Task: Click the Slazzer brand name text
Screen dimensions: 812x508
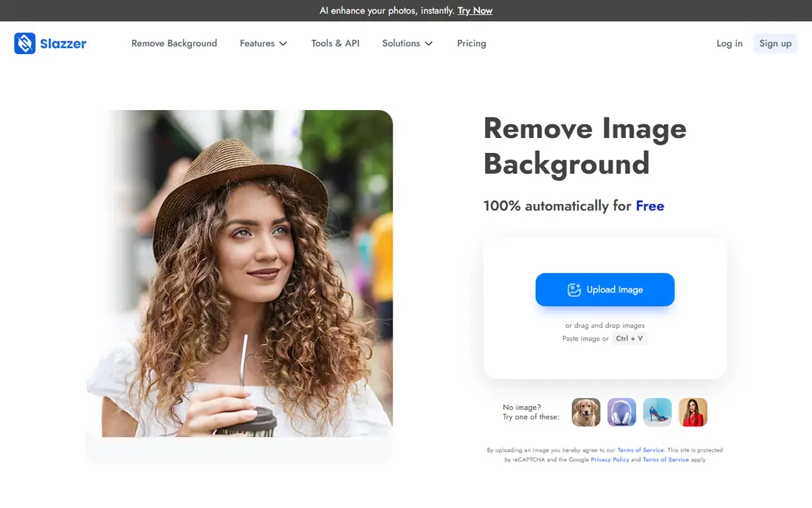Action: tap(63, 44)
